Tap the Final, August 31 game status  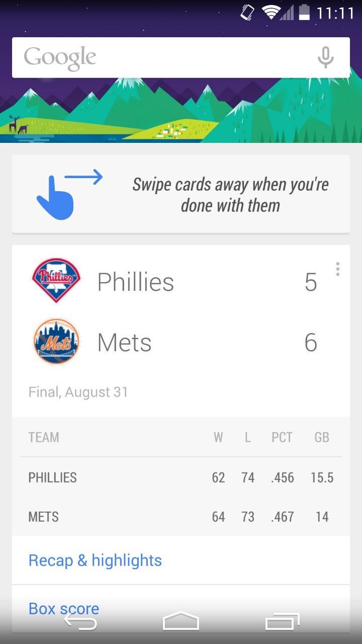tap(78, 392)
